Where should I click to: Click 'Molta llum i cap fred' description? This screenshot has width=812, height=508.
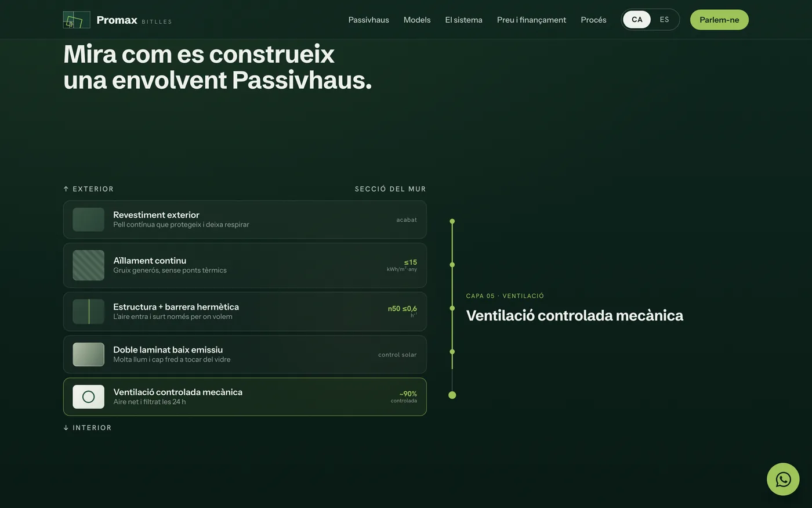pos(172,359)
